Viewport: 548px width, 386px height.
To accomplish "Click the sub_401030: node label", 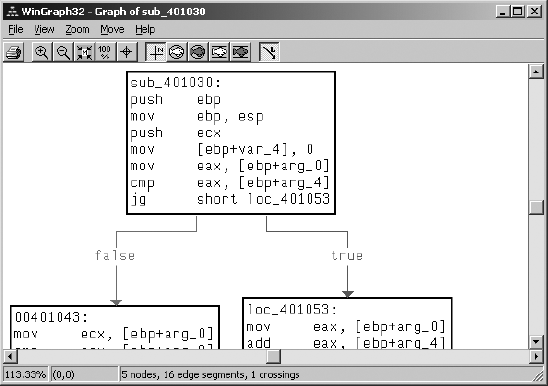I will [175, 83].
